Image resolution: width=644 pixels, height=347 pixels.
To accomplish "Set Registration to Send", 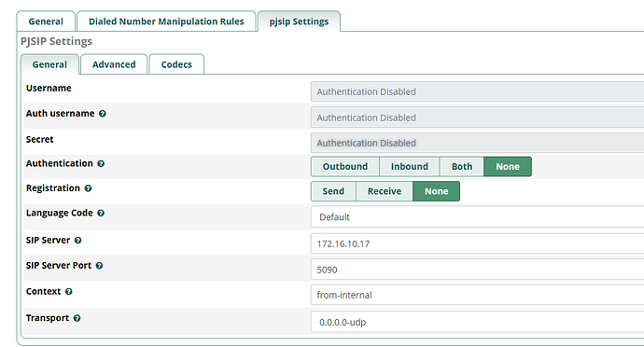I will tap(333, 191).
